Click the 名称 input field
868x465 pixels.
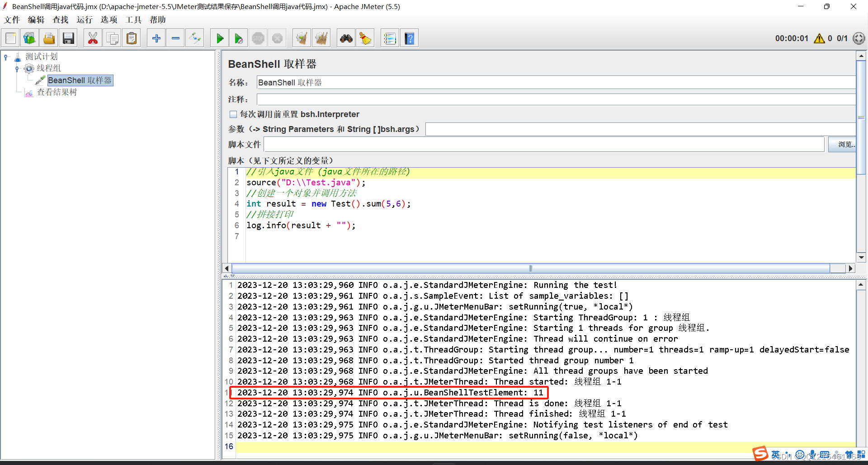[556, 83]
